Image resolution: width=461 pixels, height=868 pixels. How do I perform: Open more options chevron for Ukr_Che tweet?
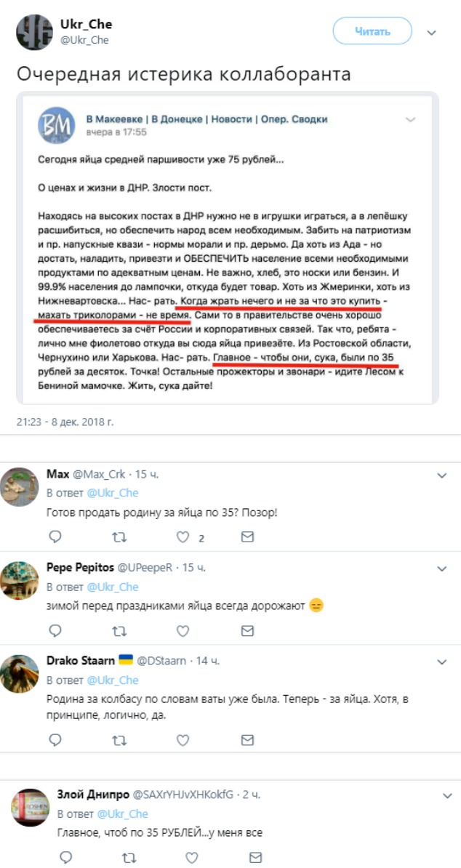coord(431,33)
